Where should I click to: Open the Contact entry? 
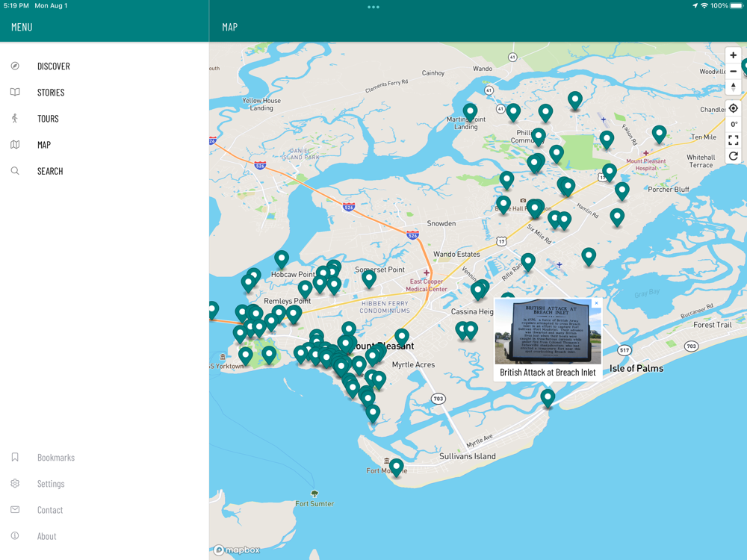click(105, 509)
